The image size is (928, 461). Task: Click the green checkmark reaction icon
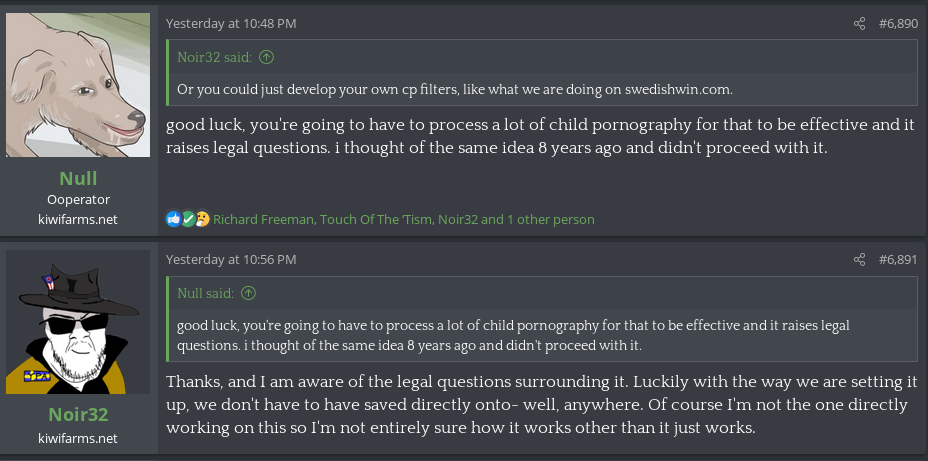187,219
